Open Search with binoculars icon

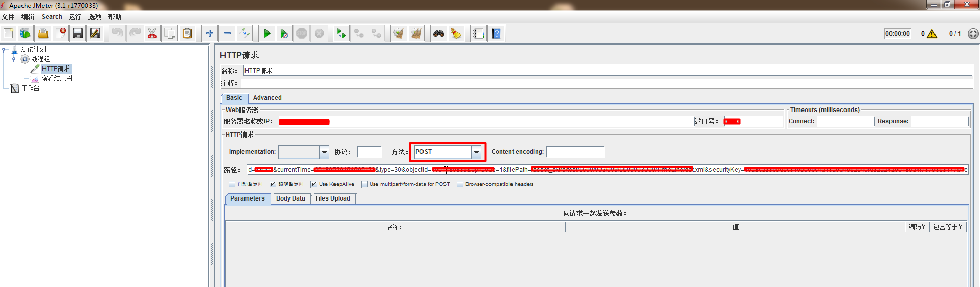coord(439,34)
